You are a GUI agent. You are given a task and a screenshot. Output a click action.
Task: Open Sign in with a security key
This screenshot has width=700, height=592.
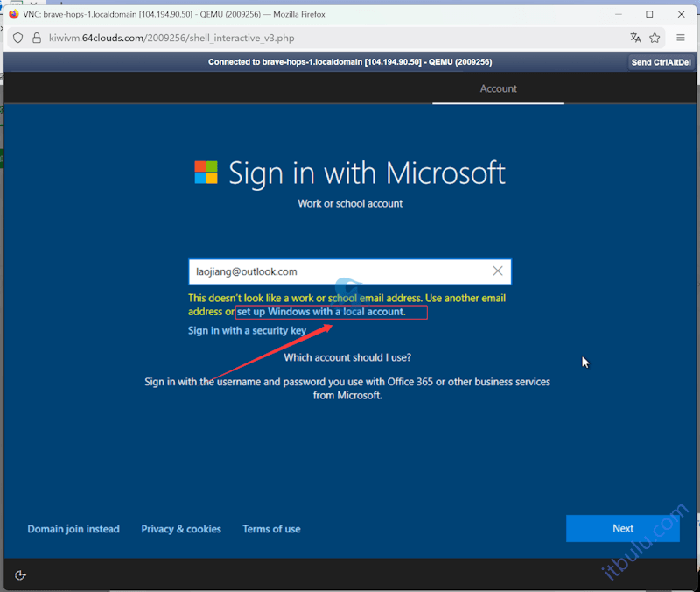247,330
